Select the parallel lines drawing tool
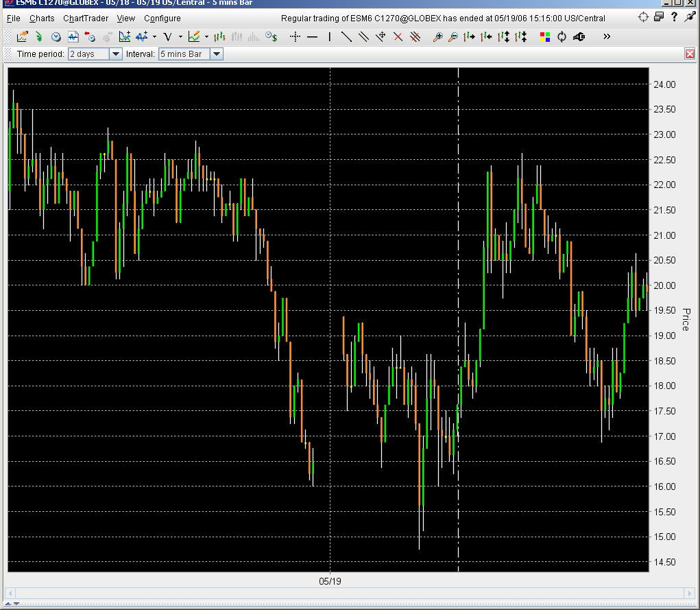700x610 pixels. (x=363, y=36)
